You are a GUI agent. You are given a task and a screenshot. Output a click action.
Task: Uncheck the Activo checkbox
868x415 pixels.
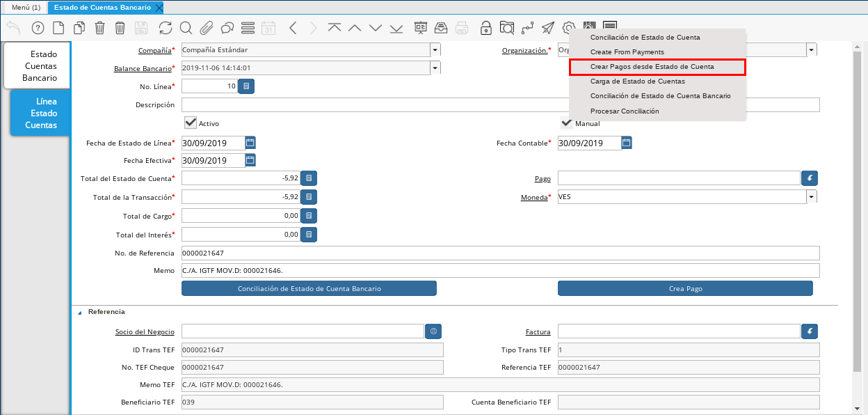coord(191,123)
